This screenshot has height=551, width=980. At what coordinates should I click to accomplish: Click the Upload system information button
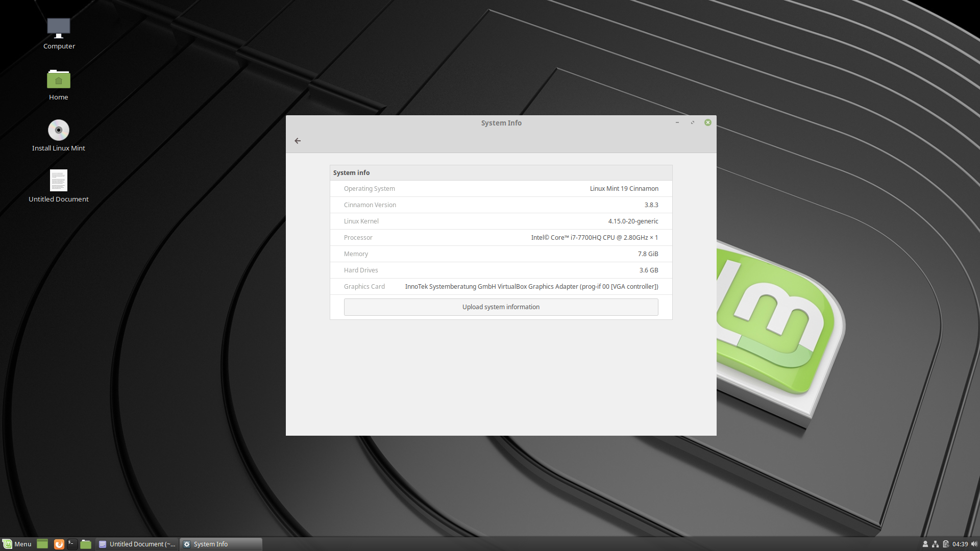coord(501,307)
